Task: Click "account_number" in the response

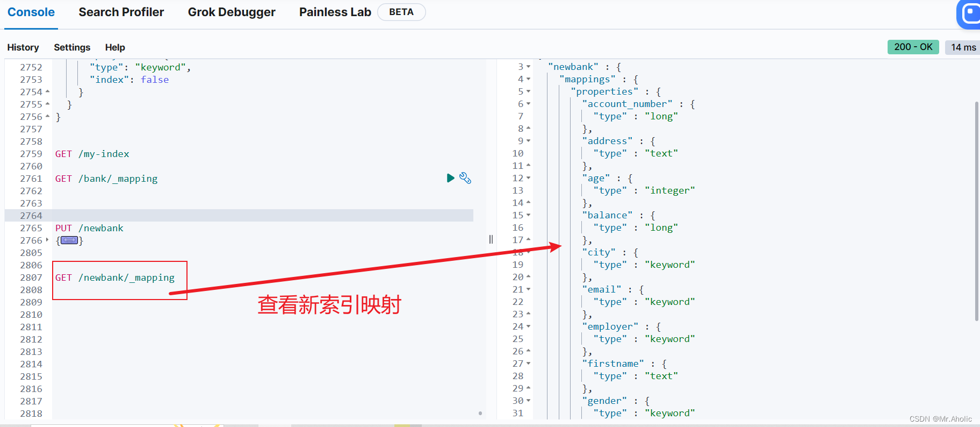Action: coord(627,104)
